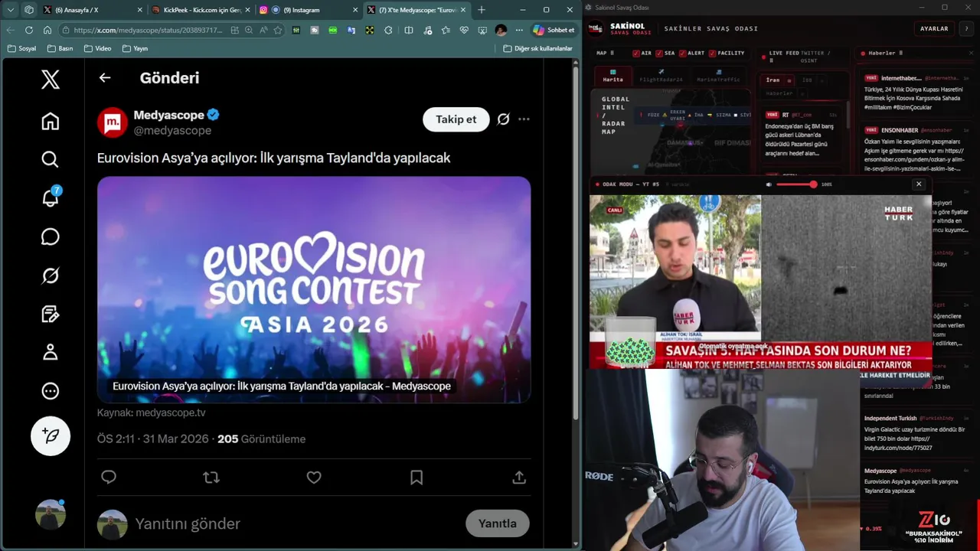Open Yayın bookmarks folder
980x551 pixels.
pos(134,48)
